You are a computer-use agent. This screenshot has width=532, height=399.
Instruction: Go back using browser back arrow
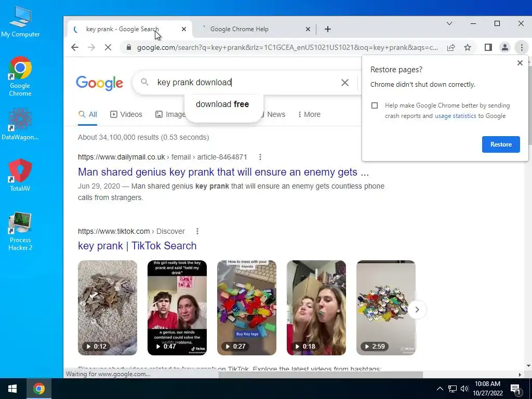(75, 47)
